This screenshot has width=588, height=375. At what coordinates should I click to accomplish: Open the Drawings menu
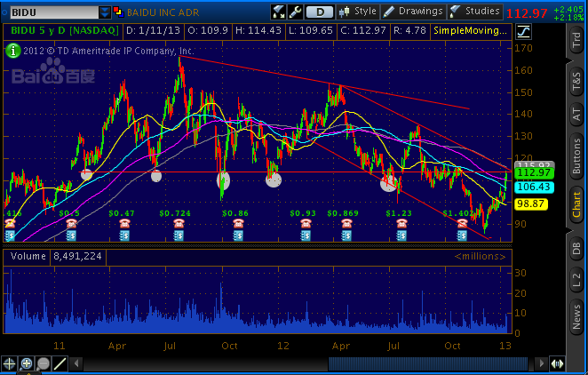pos(413,12)
